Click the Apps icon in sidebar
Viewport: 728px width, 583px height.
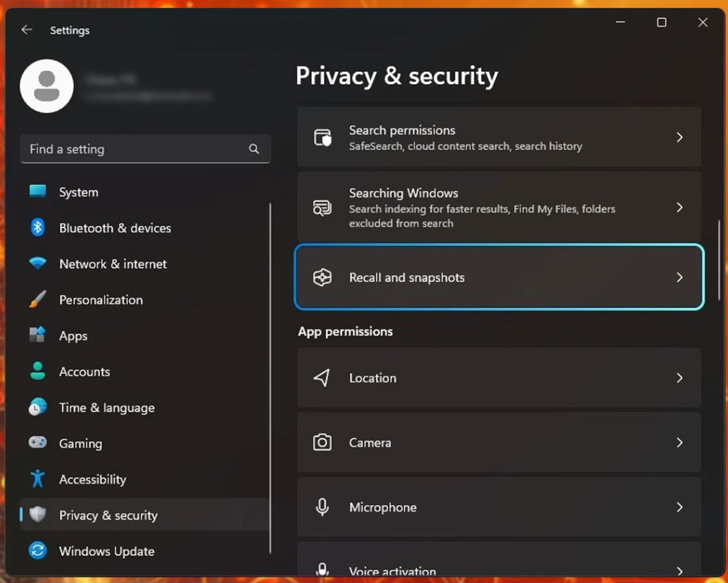tap(38, 335)
